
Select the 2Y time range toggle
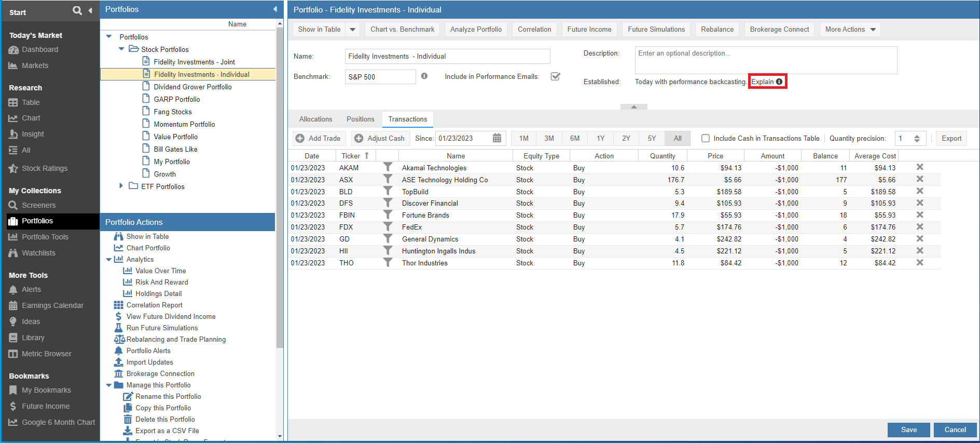[x=626, y=138]
